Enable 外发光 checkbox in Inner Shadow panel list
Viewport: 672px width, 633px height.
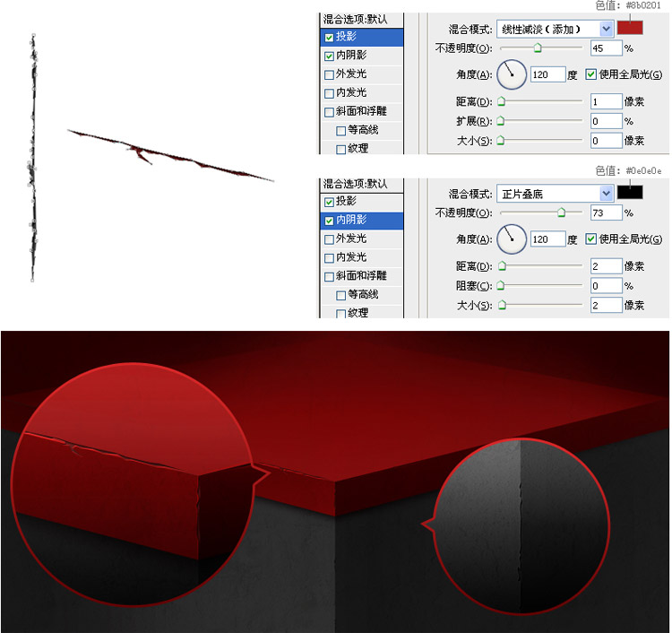(x=329, y=239)
